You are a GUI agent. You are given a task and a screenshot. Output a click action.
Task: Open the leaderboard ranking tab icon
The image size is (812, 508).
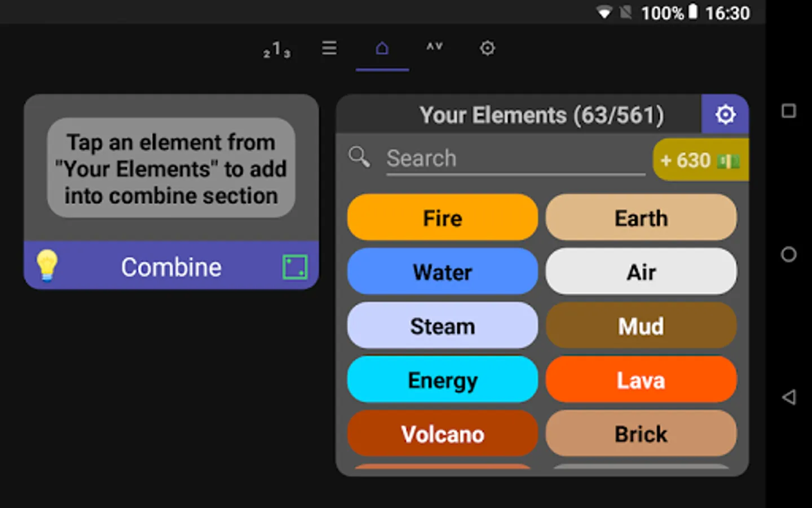pos(277,50)
